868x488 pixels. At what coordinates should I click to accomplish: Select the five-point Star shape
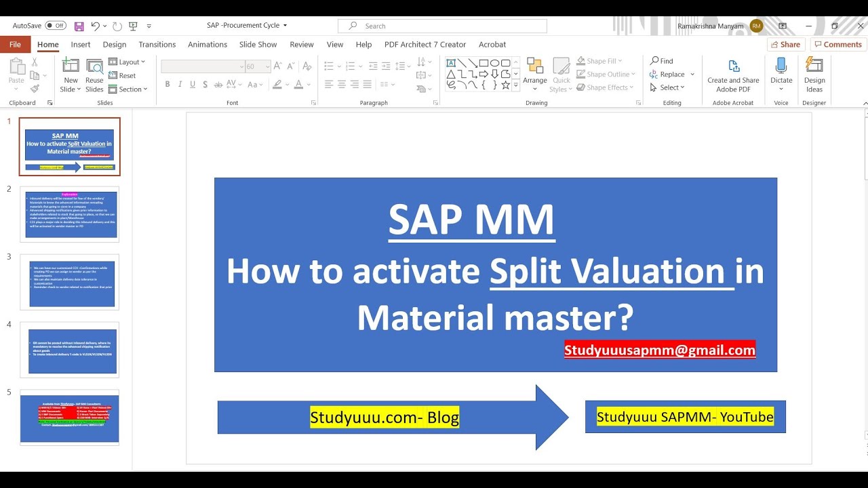pos(506,85)
